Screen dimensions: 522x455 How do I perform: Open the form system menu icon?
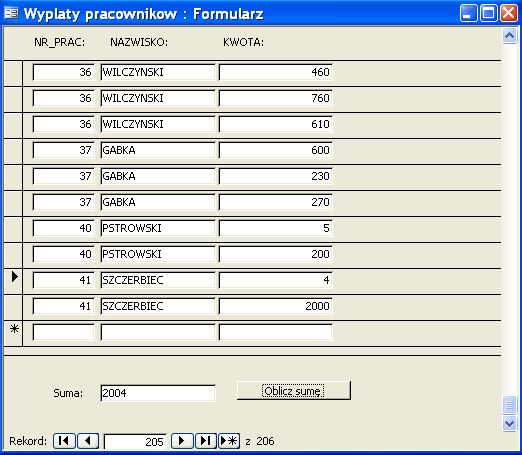pos(11,14)
